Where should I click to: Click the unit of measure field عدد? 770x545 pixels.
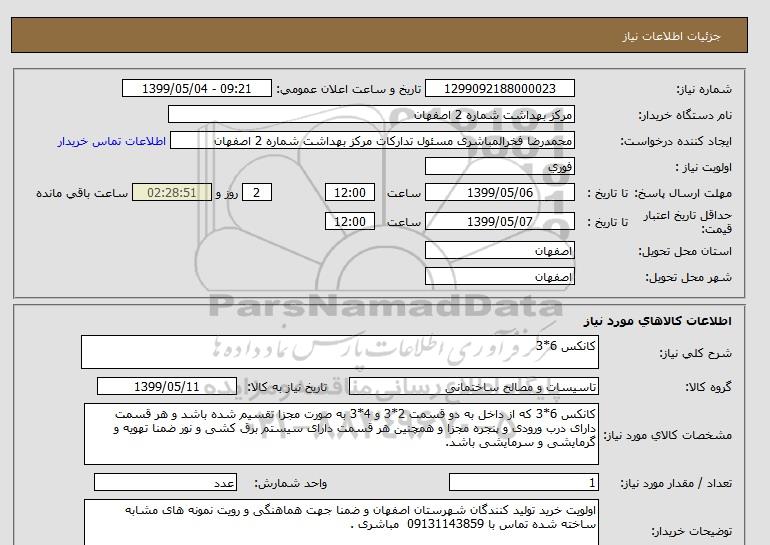click(165, 483)
